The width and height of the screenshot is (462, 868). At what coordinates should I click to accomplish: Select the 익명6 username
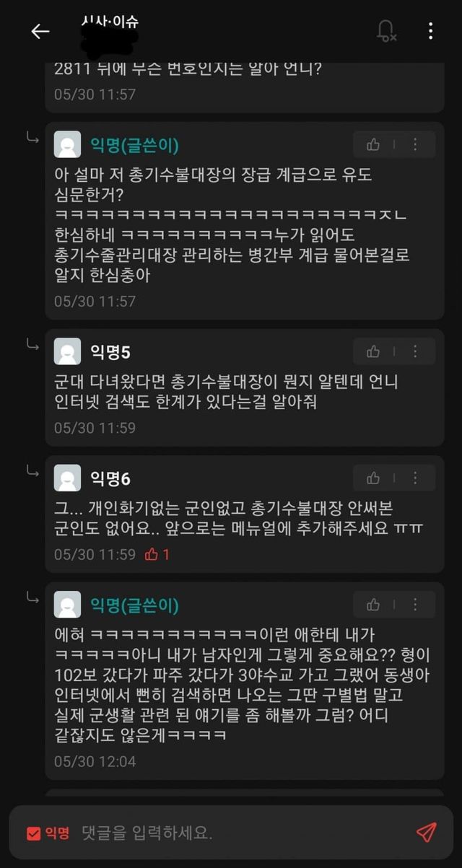click(110, 478)
